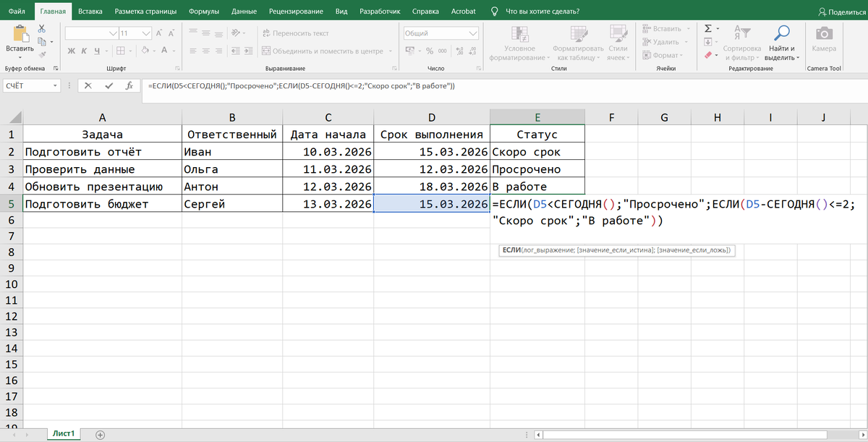Viewport: 868px width, 442px height.
Task: Switch to the Разработчик ribbon tab
Action: tap(378, 12)
